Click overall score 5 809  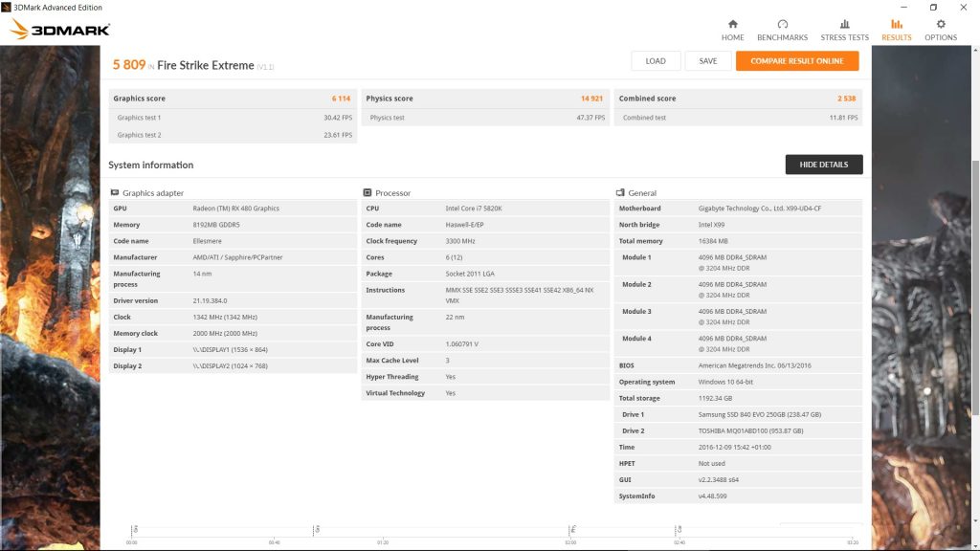click(x=129, y=65)
